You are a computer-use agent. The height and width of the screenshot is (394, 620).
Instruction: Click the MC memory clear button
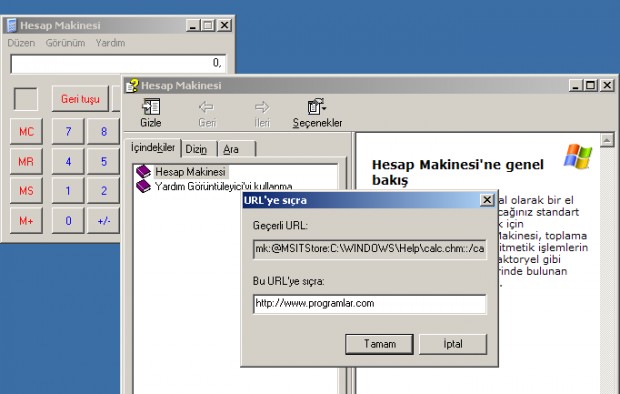tap(26, 131)
